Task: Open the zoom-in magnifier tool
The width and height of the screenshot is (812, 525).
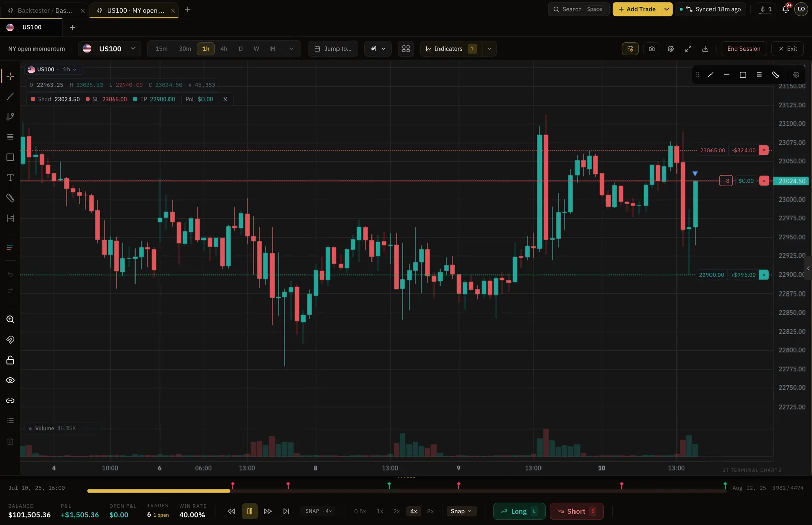Action: point(10,319)
